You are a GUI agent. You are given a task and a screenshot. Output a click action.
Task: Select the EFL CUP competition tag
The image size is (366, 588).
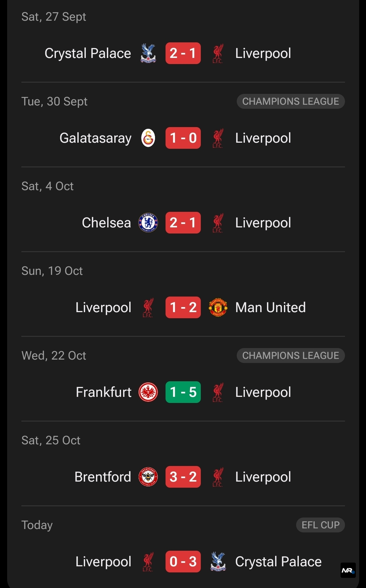pos(321,525)
